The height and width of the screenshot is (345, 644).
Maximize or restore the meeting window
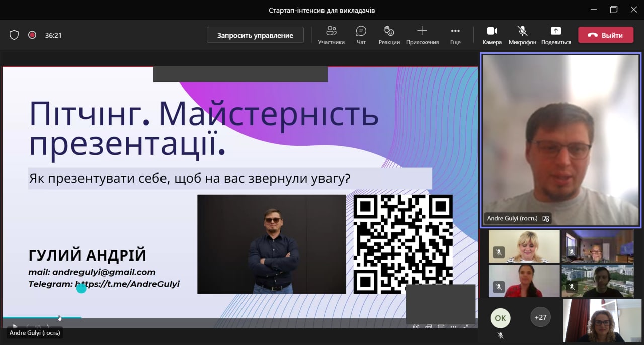pos(614,10)
